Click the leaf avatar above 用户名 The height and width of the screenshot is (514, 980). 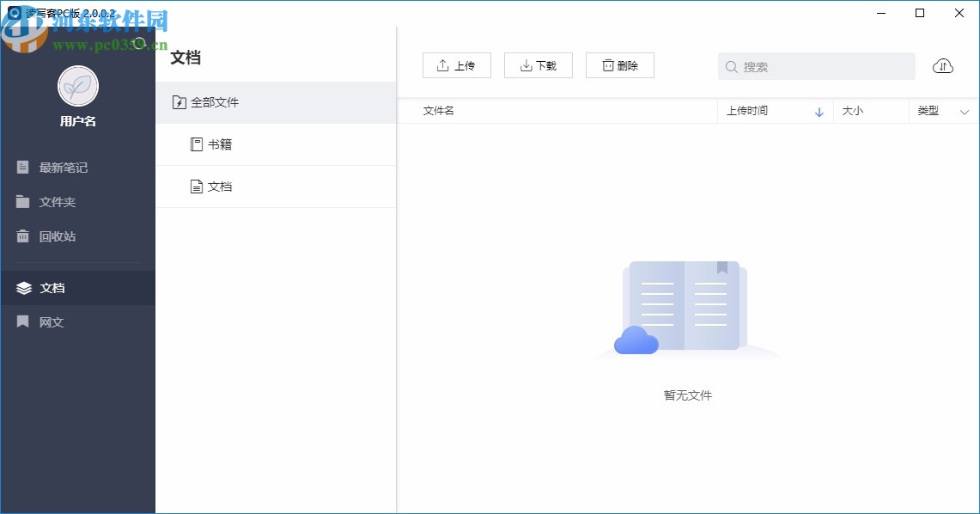coord(78,87)
